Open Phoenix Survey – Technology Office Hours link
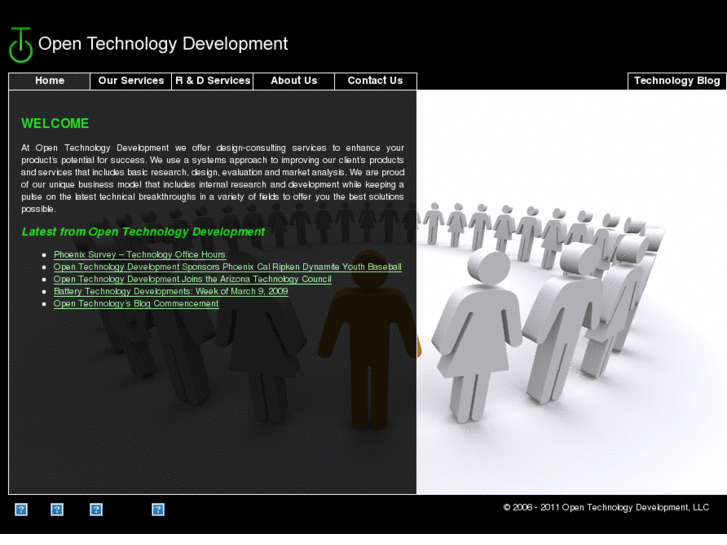Image resolution: width=727 pixels, height=545 pixels. coord(140,255)
